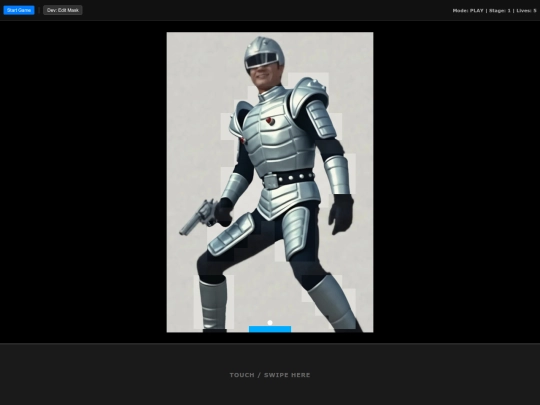Viewport: 540px width, 405px height.
Task: Open the Dev: Edit Mask button
Action: tap(63, 10)
